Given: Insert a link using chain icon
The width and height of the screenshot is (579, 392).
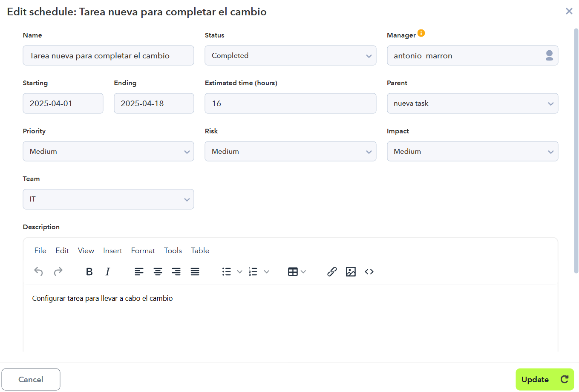Looking at the screenshot, I should (332, 272).
